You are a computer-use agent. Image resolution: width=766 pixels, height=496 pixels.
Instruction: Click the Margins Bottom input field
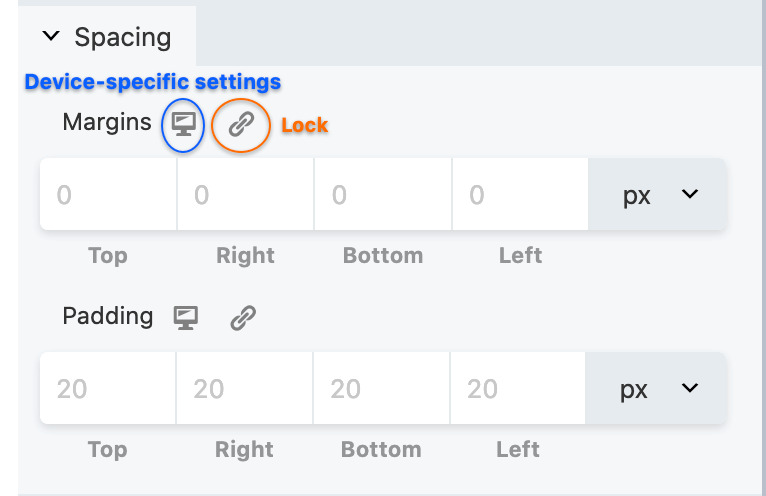coord(383,194)
